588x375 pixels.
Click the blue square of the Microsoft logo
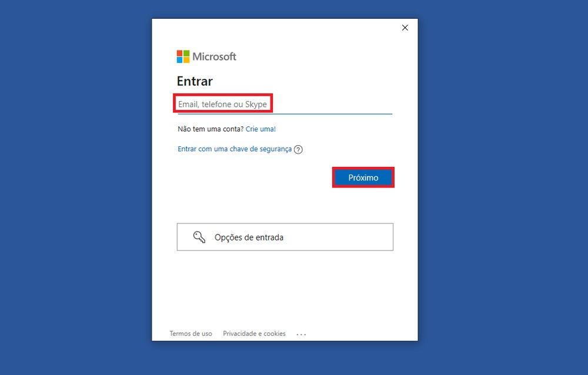179,60
